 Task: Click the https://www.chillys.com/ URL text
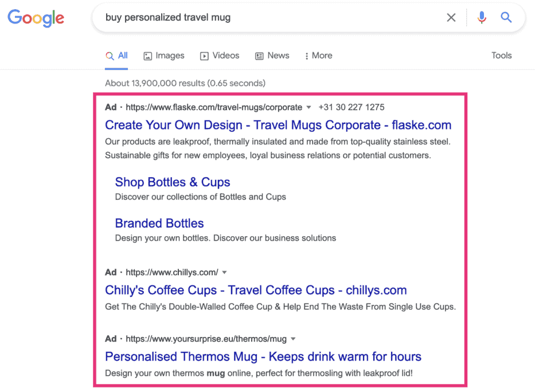click(x=172, y=272)
